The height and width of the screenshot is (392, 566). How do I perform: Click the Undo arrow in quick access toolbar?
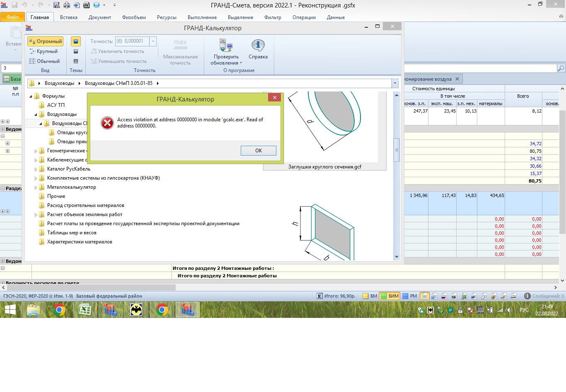click(24, 5)
